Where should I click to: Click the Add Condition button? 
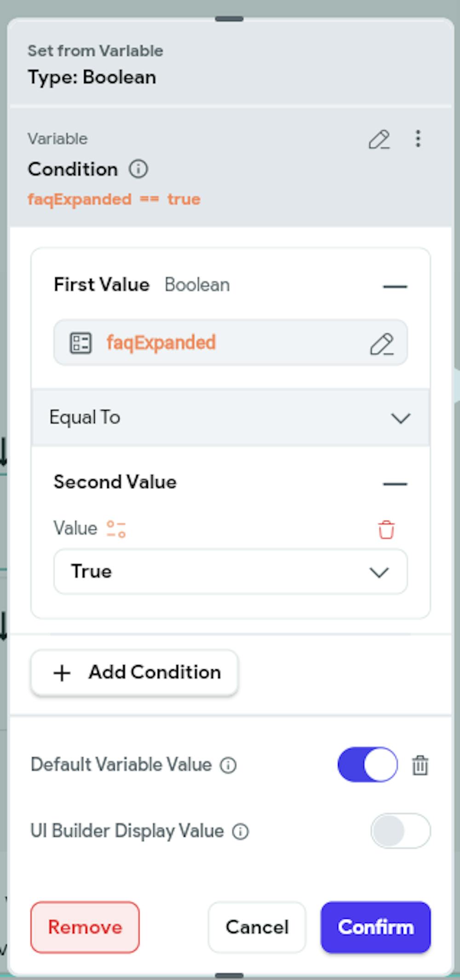tap(134, 672)
